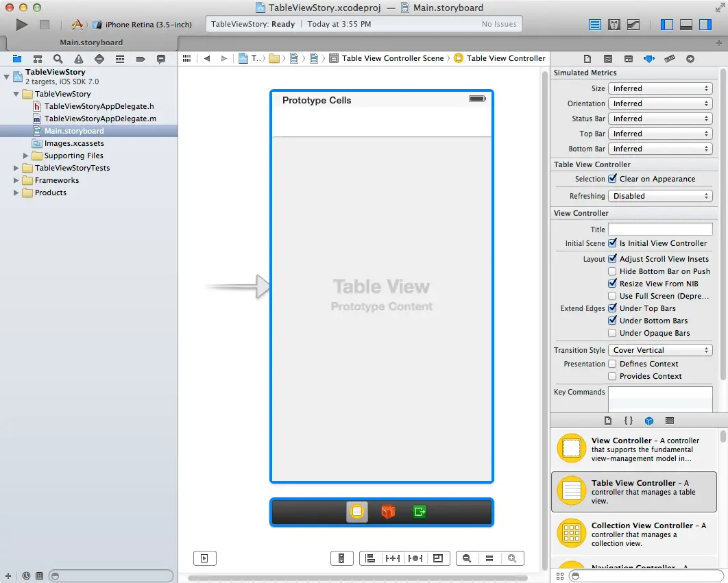Toggle Under Opaque Bars checkbox
Screen dimensions: 728x583
pyautogui.click(x=613, y=333)
